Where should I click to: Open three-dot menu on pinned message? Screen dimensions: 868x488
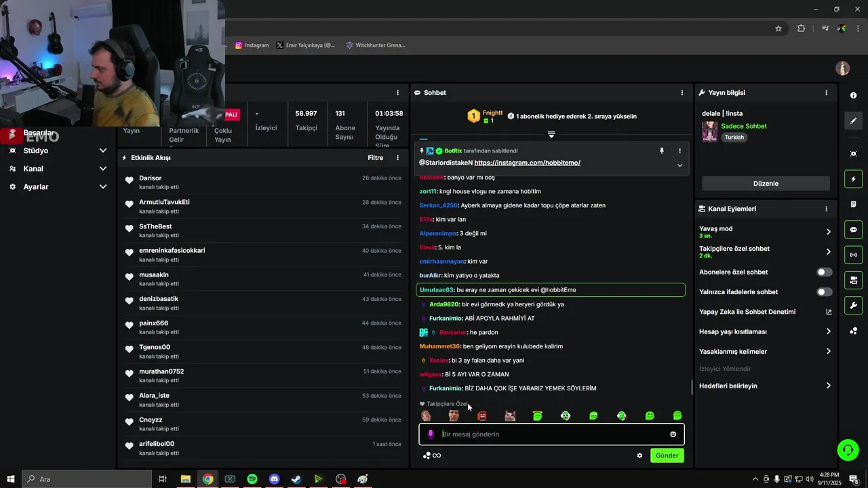pos(679,151)
